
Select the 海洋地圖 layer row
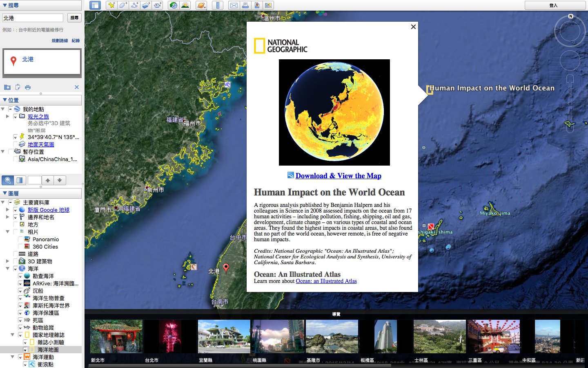point(41,350)
